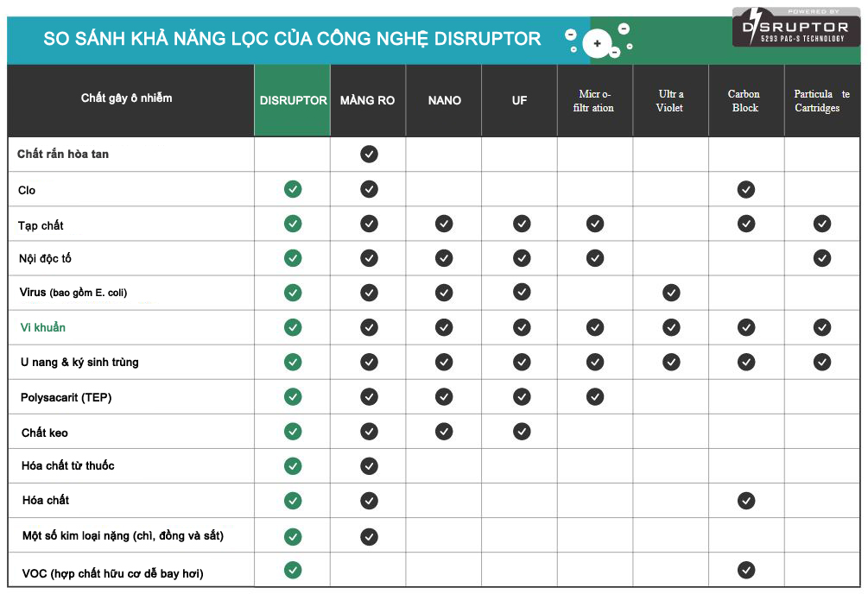Image resolution: width=868 pixels, height=594 pixels.
Task: Select the Micro-filtration column header
Action: pos(594,100)
